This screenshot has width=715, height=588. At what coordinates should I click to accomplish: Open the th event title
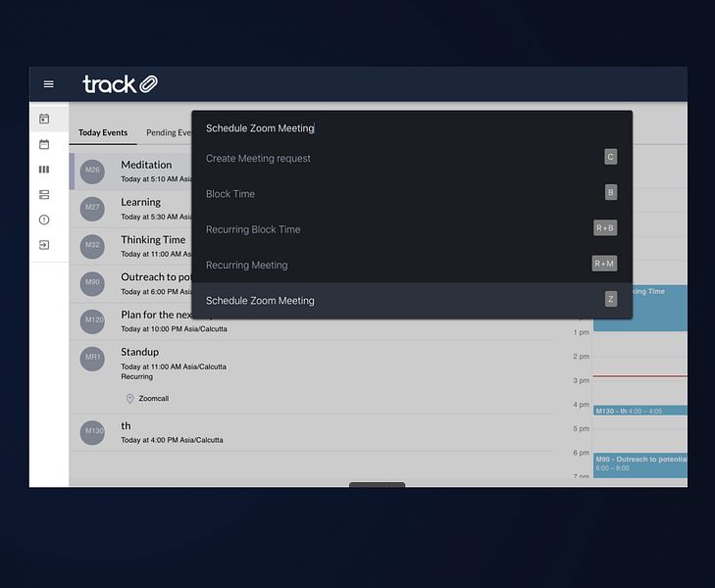(126, 426)
